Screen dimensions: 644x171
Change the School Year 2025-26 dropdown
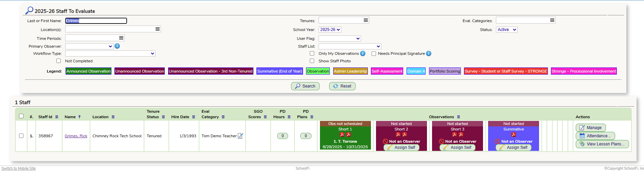click(330, 30)
